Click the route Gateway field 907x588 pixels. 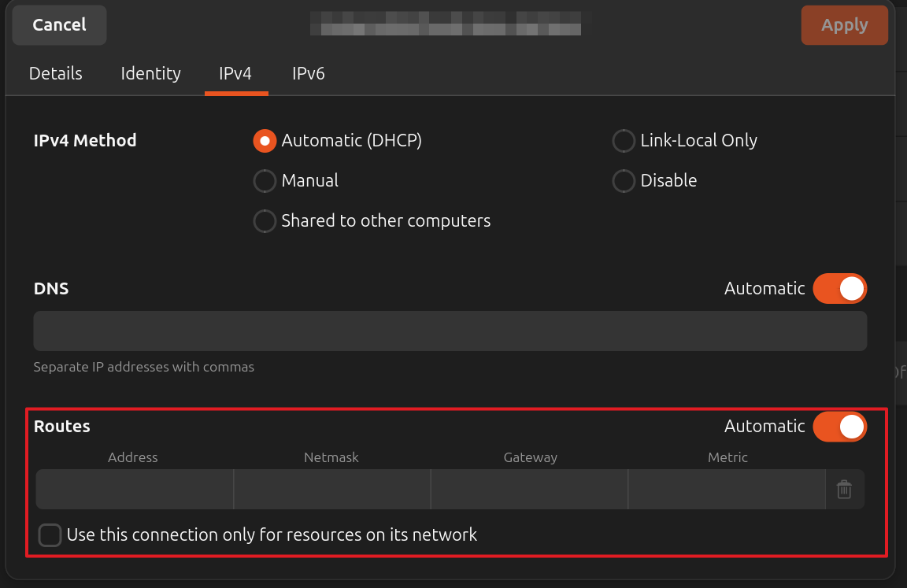tap(530, 490)
